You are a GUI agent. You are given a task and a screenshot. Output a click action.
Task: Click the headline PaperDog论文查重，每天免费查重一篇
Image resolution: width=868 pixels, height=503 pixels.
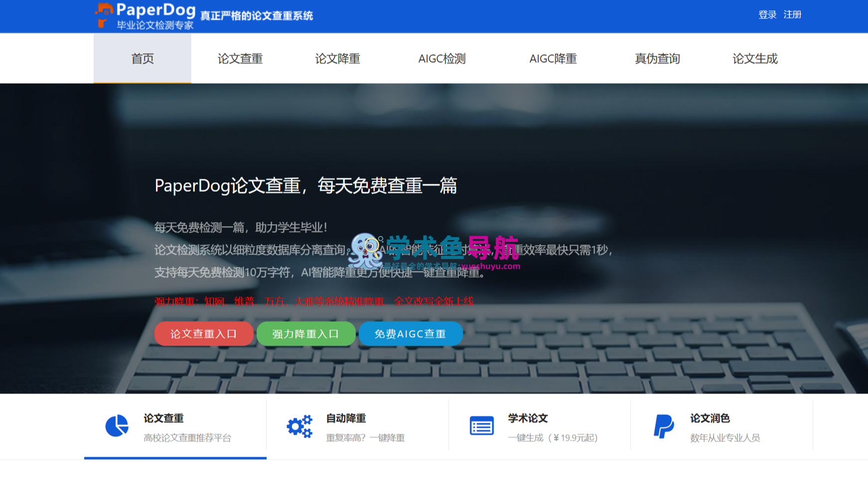pyautogui.click(x=306, y=185)
